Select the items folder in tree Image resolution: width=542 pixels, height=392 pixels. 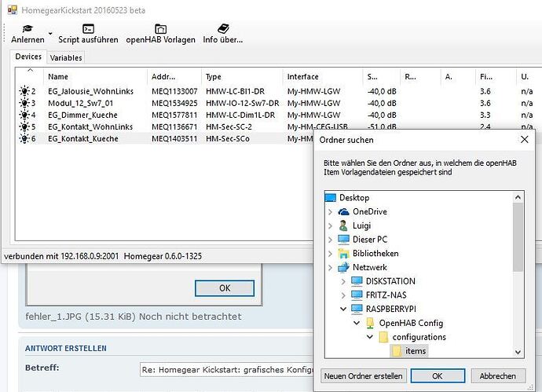tap(416, 351)
